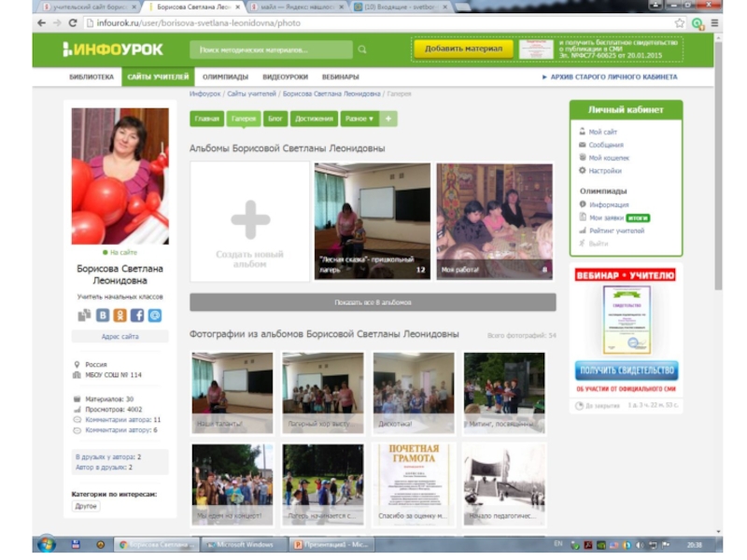Click the green browser extension icon
The image size is (747, 560).
pos(698,23)
